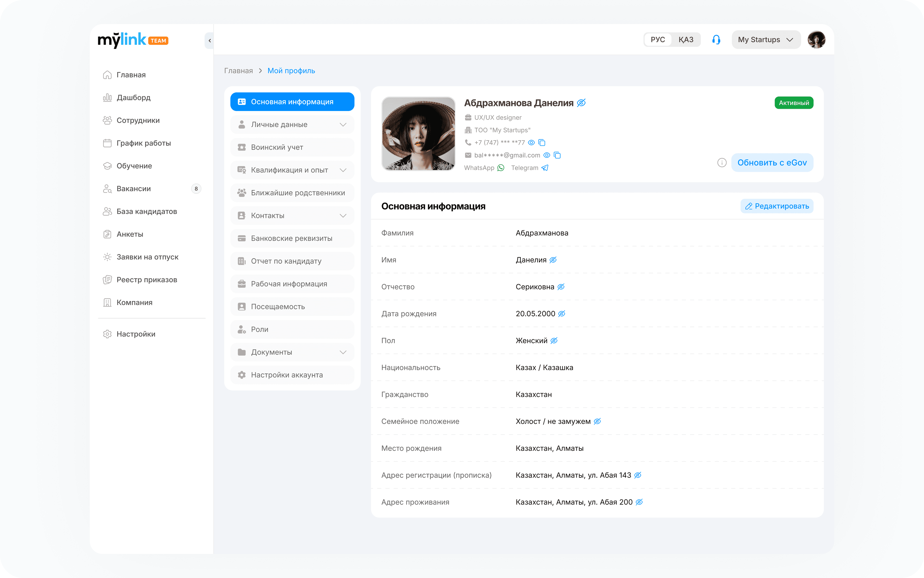Expand the Документы section

pyautogui.click(x=292, y=352)
